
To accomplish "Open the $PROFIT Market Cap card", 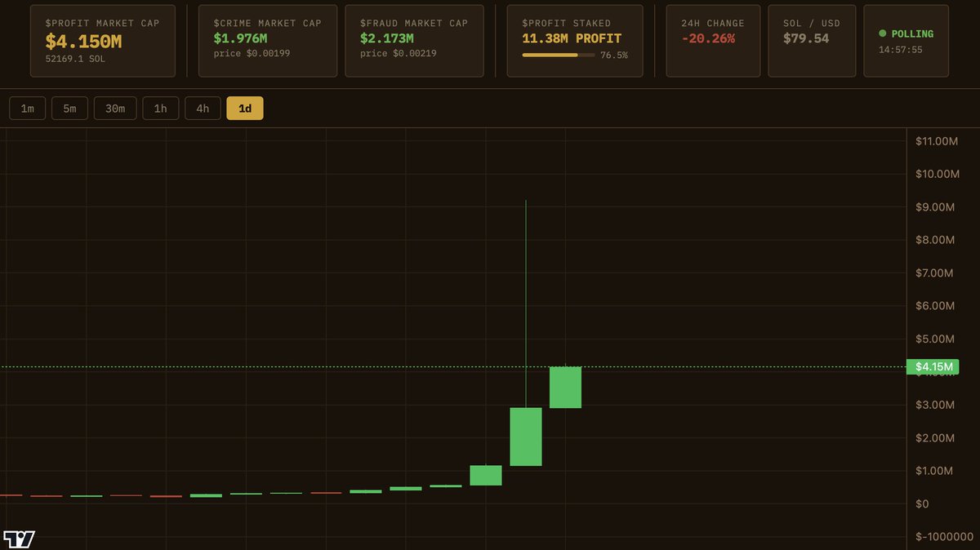I will tap(103, 41).
